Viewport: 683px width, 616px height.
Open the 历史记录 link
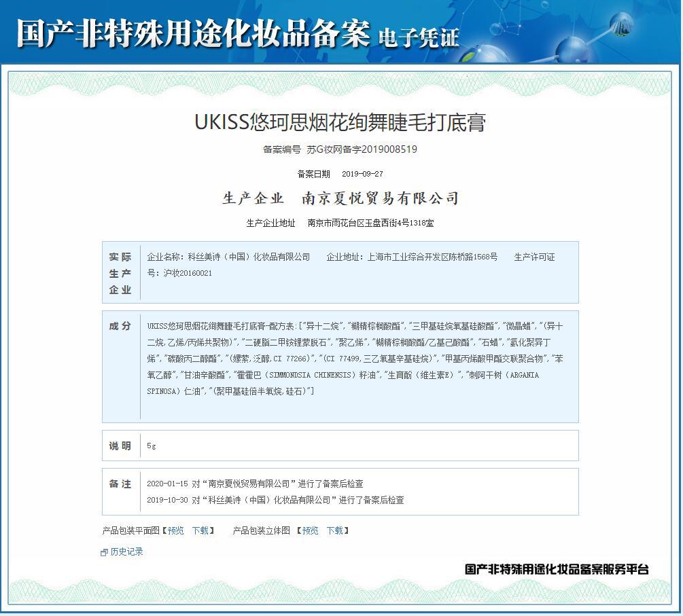[x=127, y=551]
